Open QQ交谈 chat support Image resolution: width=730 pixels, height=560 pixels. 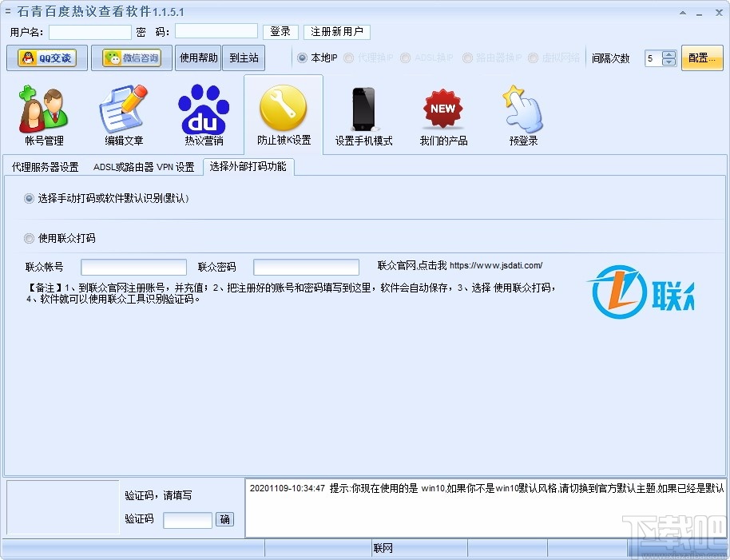[x=46, y=58]
